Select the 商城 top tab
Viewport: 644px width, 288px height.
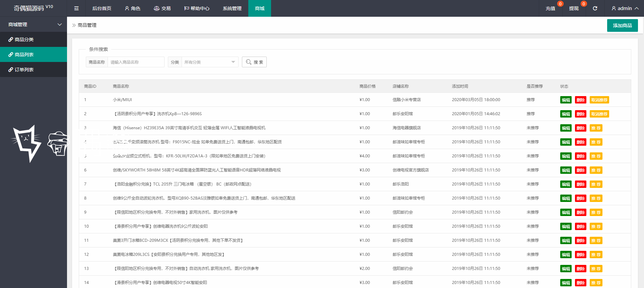[x=260, y=8]
